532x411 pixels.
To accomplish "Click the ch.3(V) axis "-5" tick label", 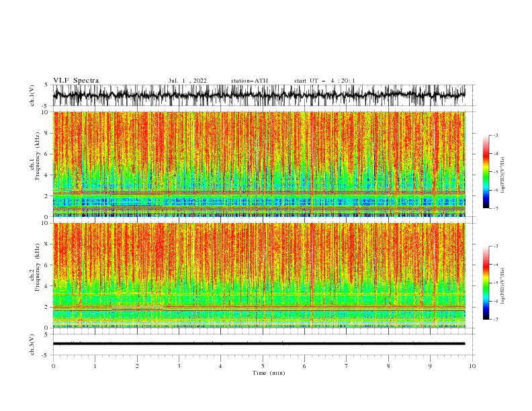I will 46,355.
